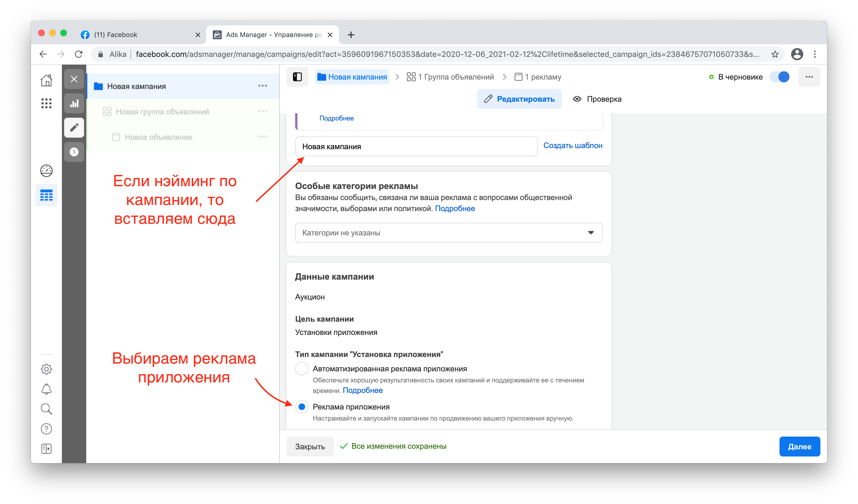Select Реклама приложения radio button
This screenshot has height=504, width=858.
(x=302, y=407)
